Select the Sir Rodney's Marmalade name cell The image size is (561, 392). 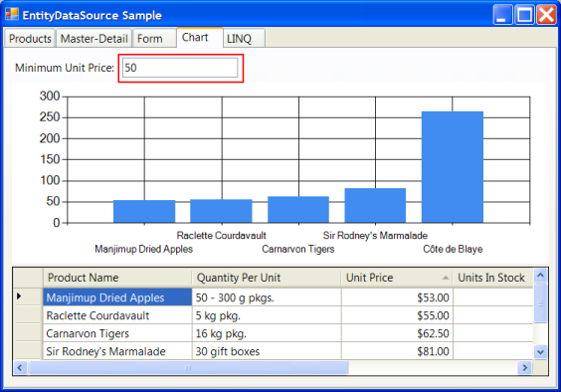click(x=117, y=351)
